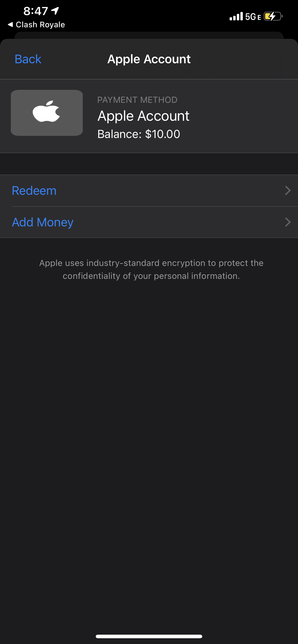Click the chevron on Add Money row
Viewport: 298px width, 644px height.
tap(288, 222)
